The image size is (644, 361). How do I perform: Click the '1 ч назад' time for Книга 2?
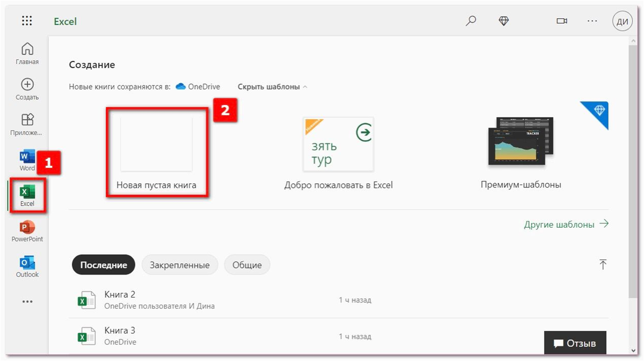click(355, 300)
